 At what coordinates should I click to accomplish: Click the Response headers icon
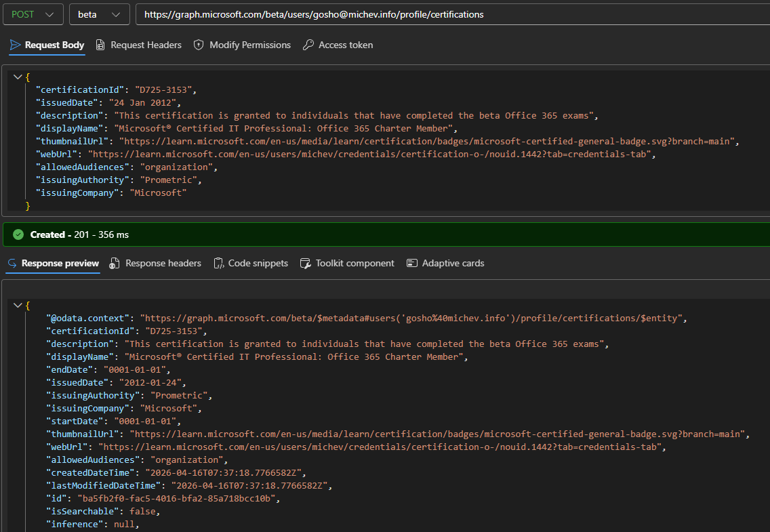(115, 263)
